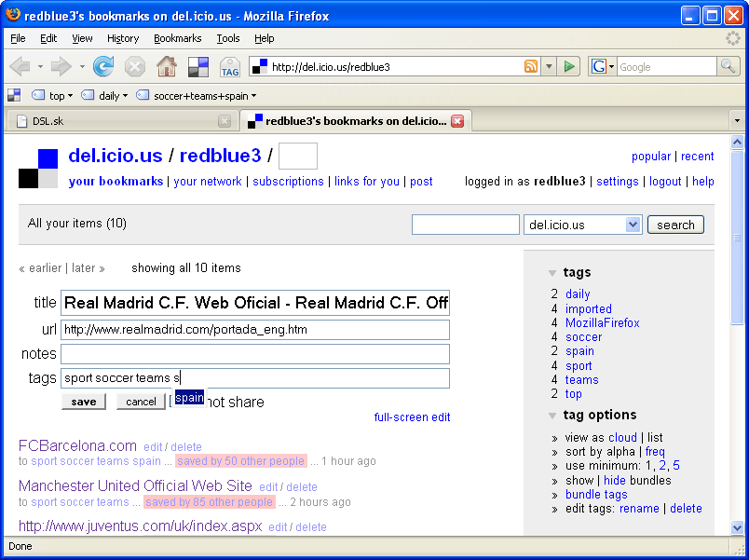Open the 'daily' bookmarks toolbar folder
This screenshot has height=560, width=749.
[x=104, y=96]
